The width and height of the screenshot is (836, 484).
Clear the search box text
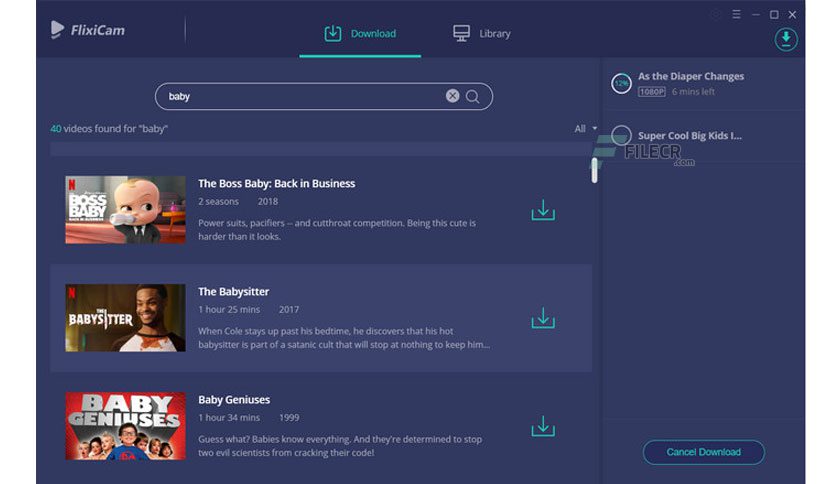452,96
